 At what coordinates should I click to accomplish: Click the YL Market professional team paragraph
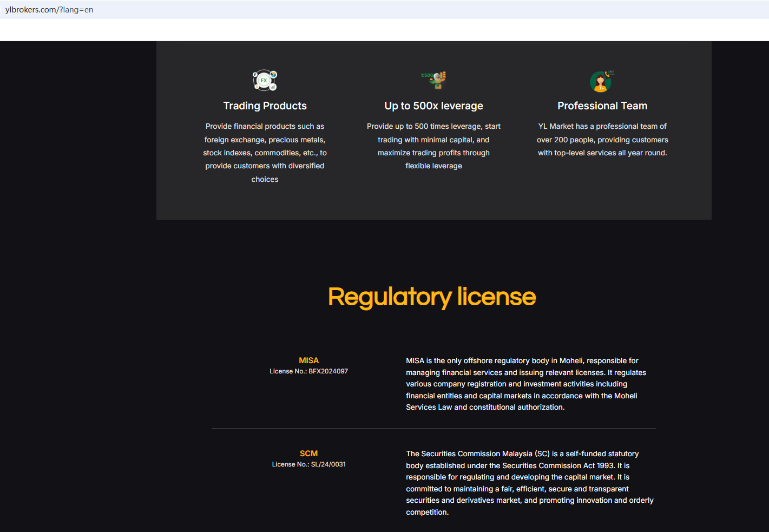602,140
